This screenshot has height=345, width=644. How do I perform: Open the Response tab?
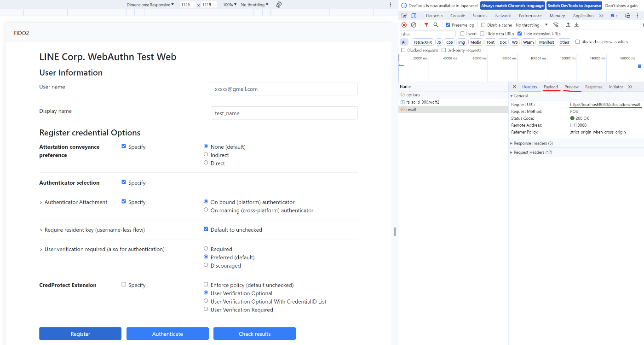pos(594,87)
